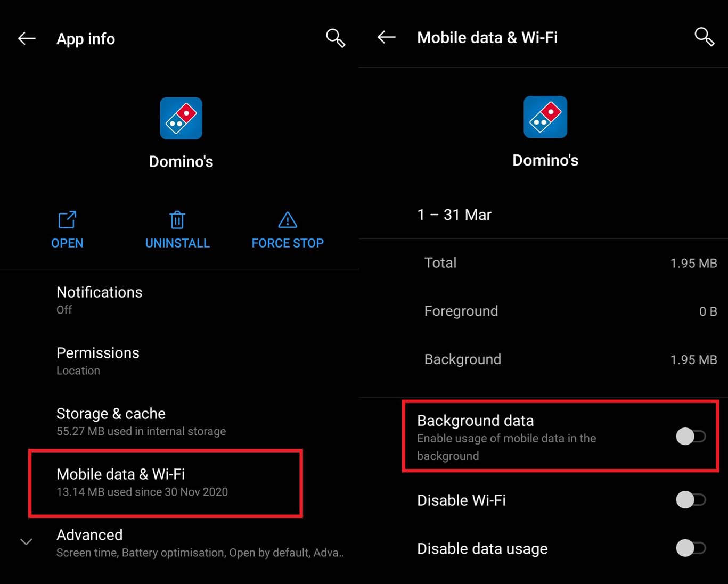Open search on the App info screen
The width and height of the screenshot is (728, 584).
pyautogui.click(x=335, y=38)
